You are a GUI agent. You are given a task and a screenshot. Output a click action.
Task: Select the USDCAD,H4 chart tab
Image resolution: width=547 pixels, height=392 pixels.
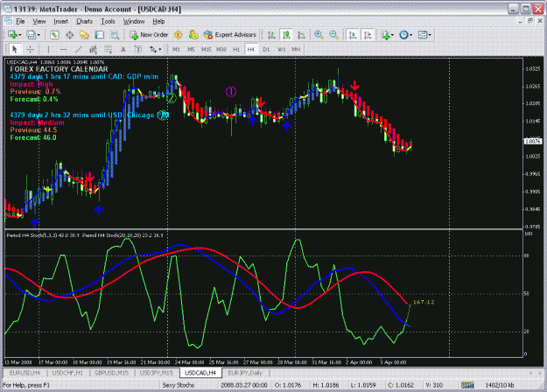tap(200, 373)
